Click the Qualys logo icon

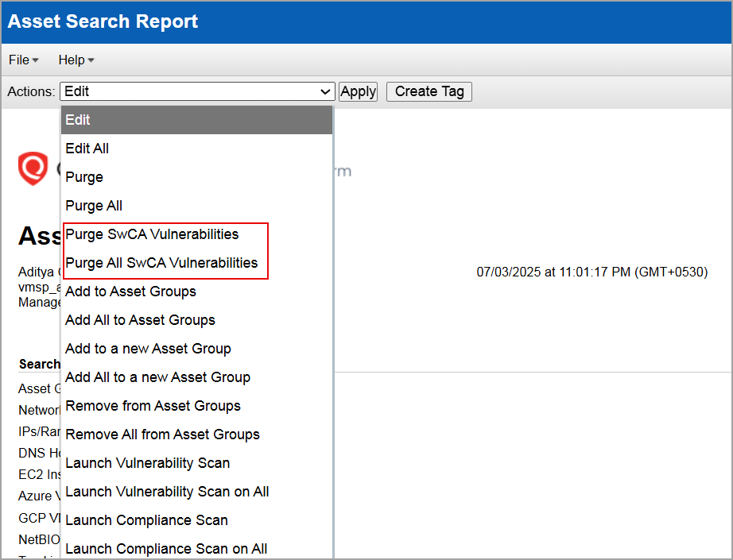click(x=33, y=169)
